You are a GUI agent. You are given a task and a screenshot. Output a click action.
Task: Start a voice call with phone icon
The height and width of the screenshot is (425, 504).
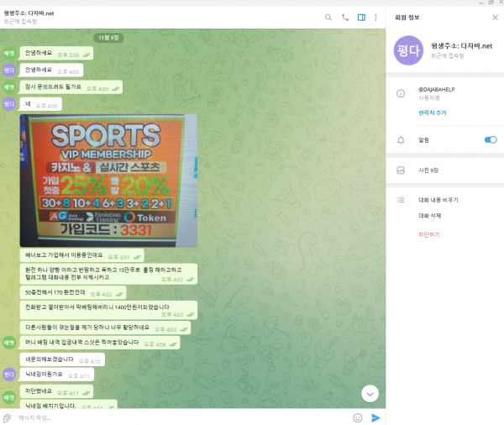(x=345, y=18)
